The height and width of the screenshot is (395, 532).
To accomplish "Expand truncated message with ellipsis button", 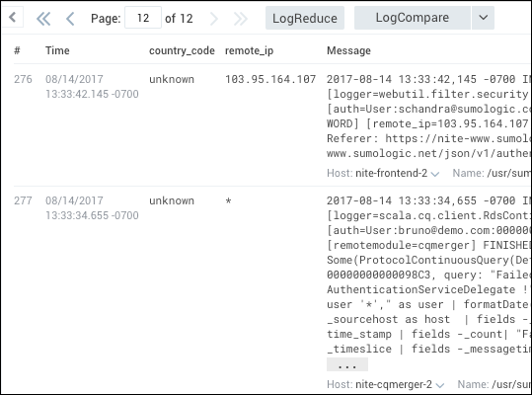I will (347, 365).
